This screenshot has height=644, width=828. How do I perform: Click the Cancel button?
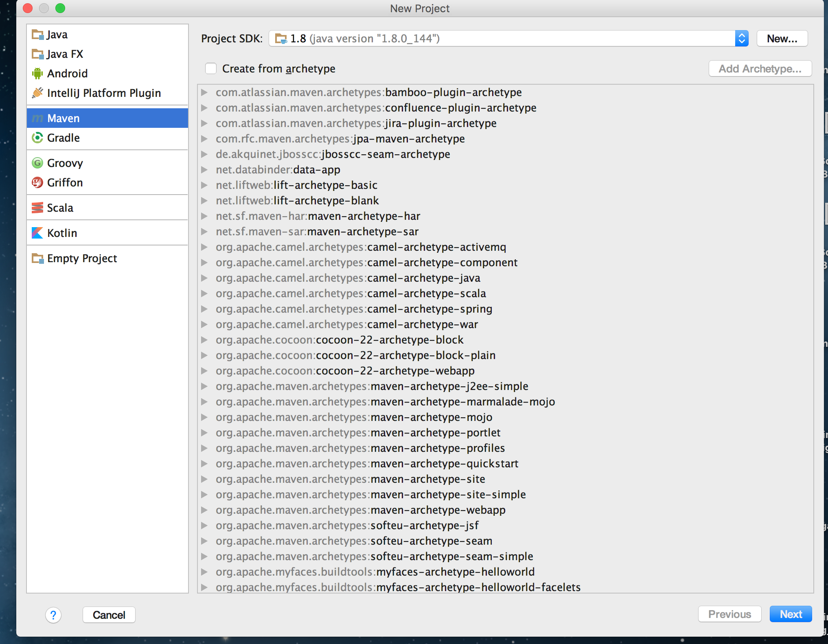109,615
